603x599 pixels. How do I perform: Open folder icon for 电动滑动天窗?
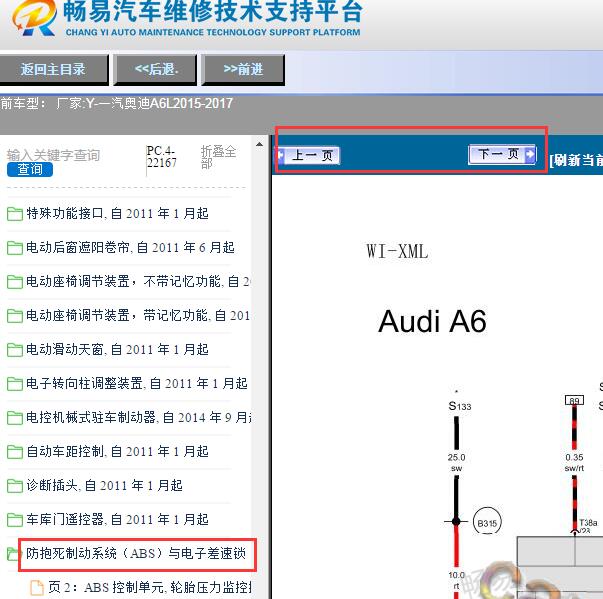click(15, 349)
